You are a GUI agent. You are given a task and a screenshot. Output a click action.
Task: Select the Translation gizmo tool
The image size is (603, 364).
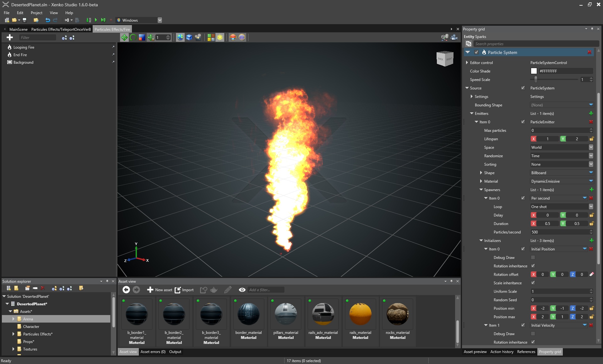click(x=124, y=37)
